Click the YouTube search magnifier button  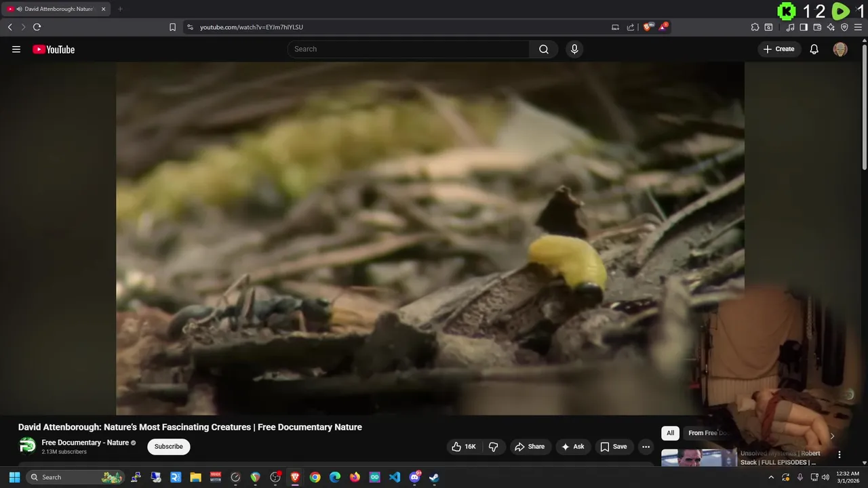coord(544,49)
